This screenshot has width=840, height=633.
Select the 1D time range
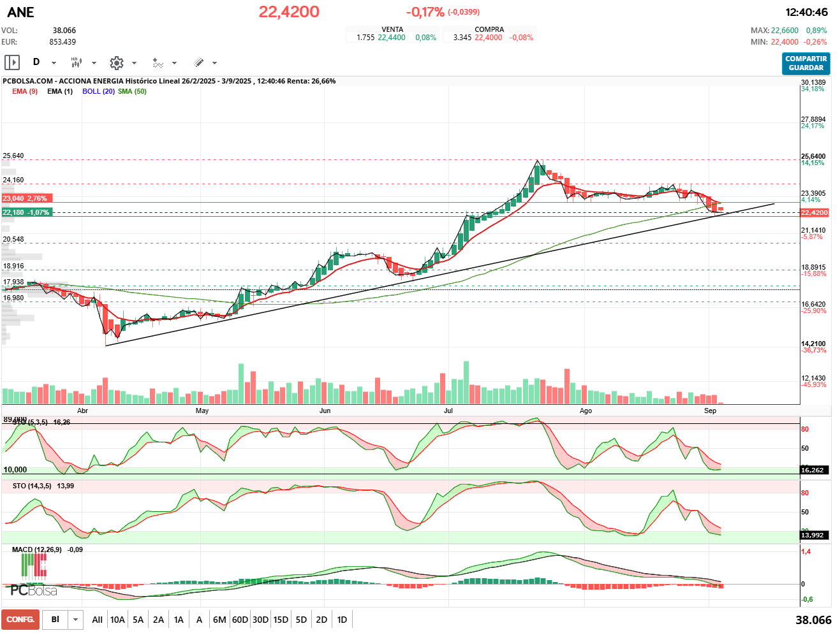point(342,620)
